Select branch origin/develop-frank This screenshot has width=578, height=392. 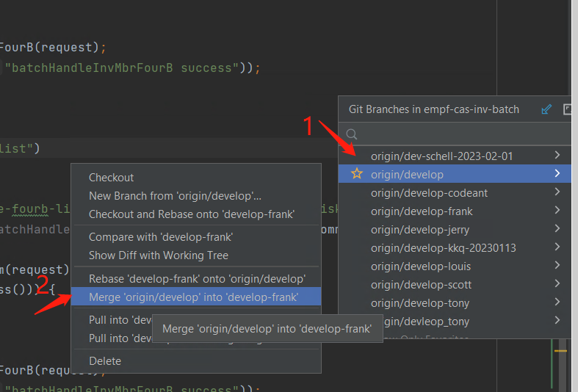455,211
